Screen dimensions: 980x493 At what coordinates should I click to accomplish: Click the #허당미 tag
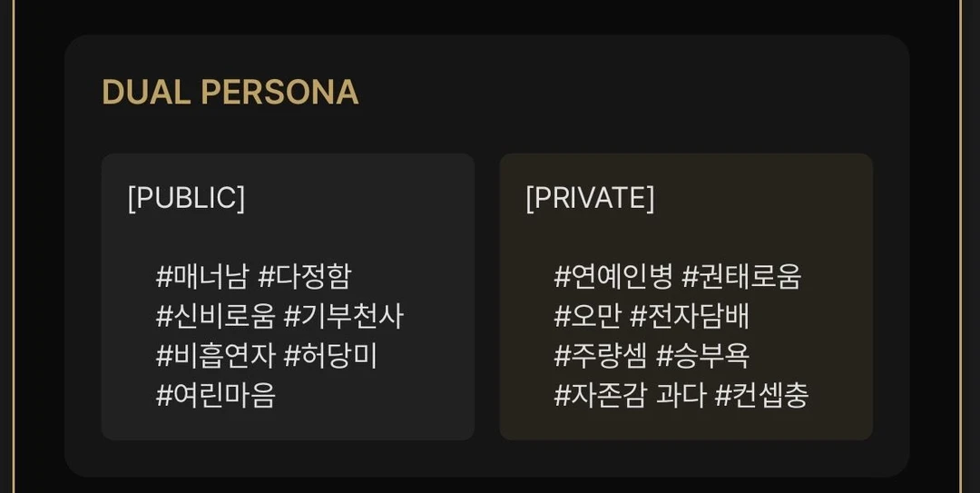click(330, 355)
